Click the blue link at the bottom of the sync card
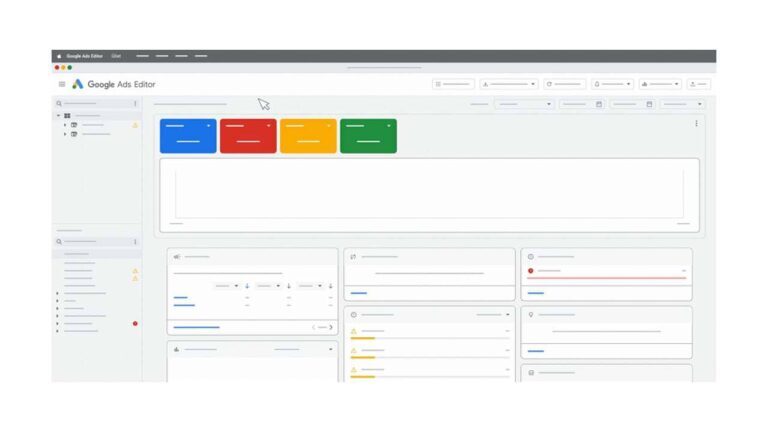This screenshot has height=432, width=768. click(359, 293)
